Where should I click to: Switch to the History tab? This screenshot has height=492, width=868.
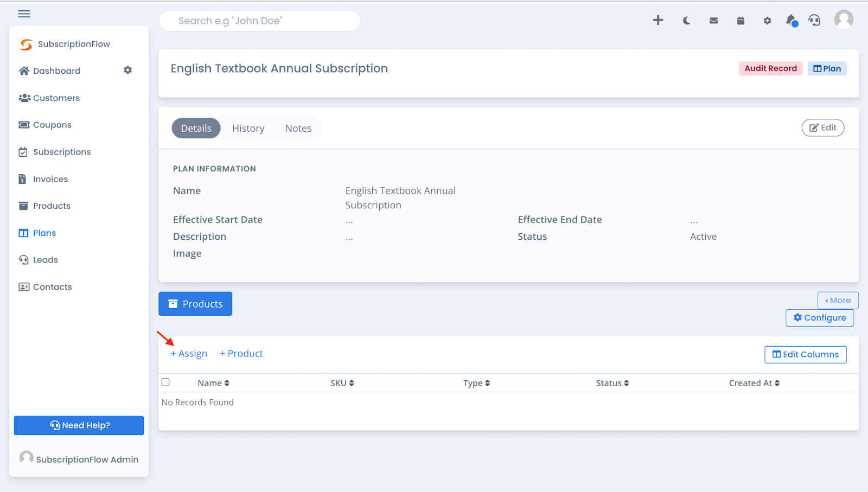248,128
